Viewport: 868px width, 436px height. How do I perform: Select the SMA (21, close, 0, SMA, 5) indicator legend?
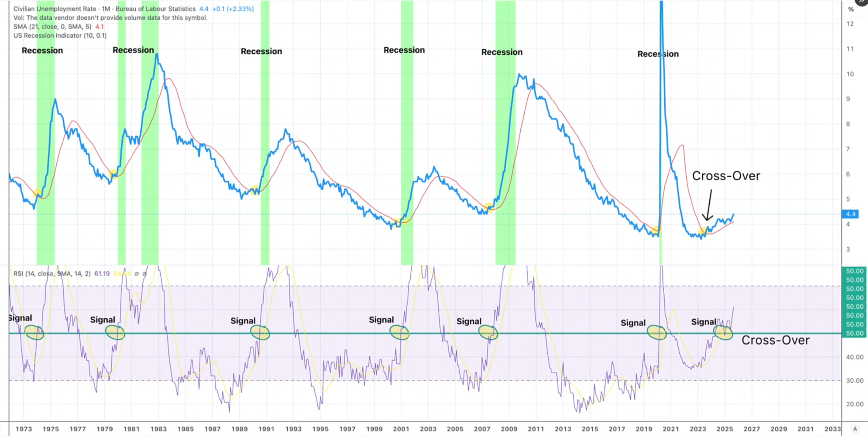click(x=52, y=26)
